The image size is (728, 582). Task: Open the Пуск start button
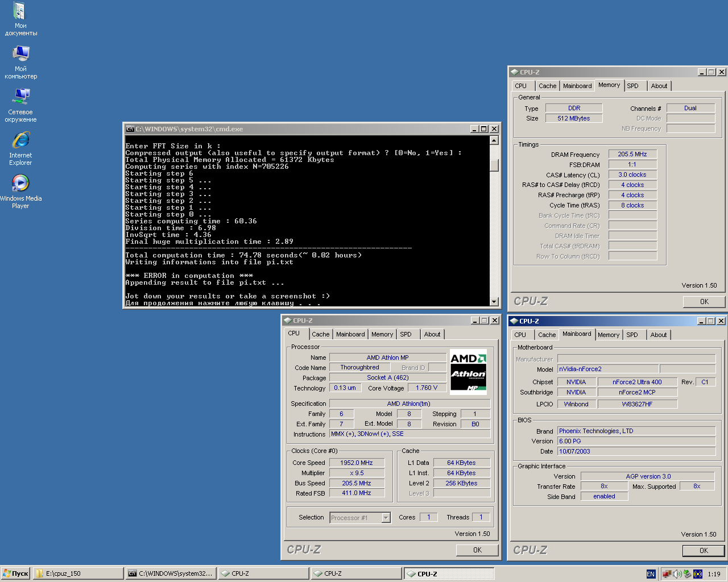point(15,573)
